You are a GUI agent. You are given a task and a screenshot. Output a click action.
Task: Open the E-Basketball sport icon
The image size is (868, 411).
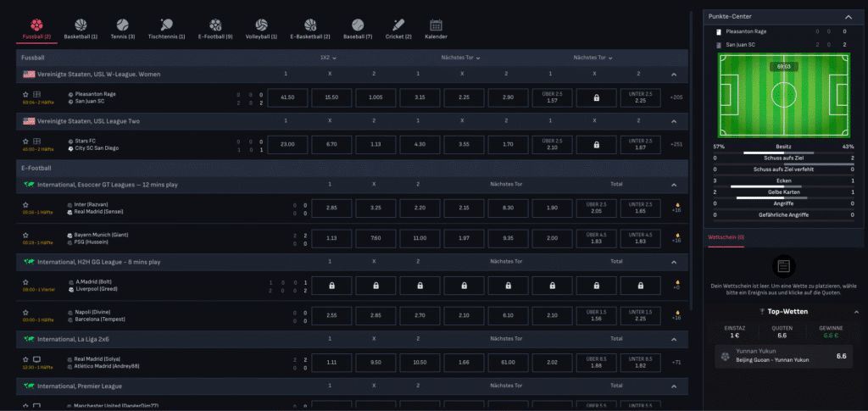[x=310, y=25]
